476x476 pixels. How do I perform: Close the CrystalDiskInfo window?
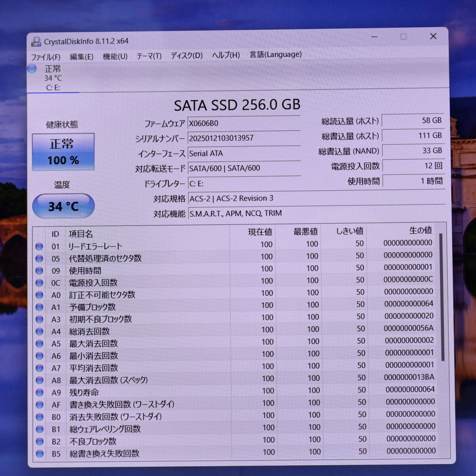point(433,36)
